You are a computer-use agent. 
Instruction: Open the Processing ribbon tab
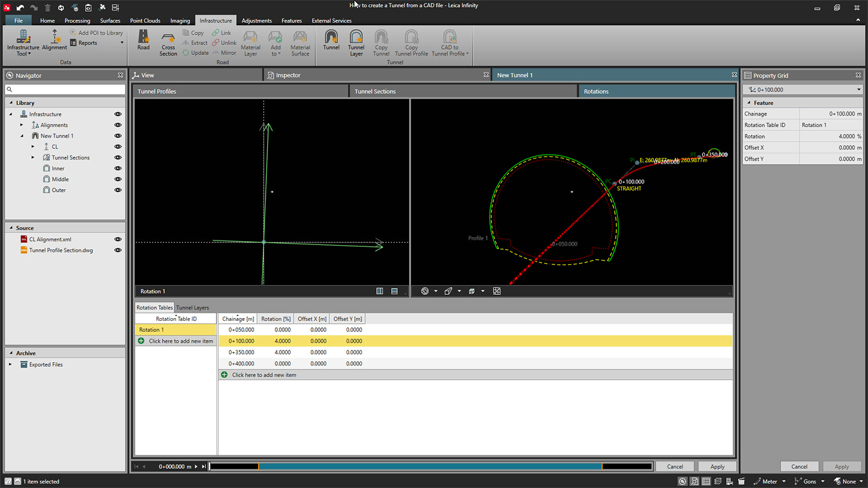77,20
